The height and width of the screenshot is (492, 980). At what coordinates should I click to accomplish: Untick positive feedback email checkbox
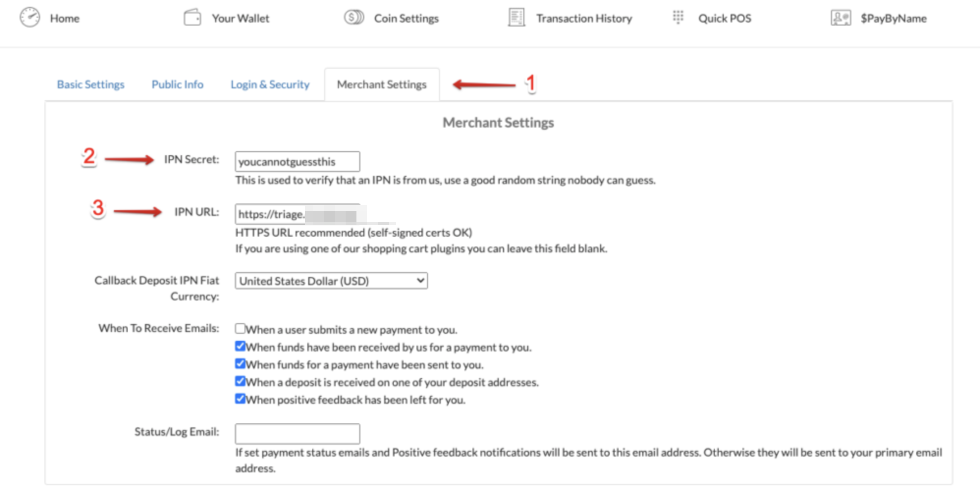(x=240, y=399)
